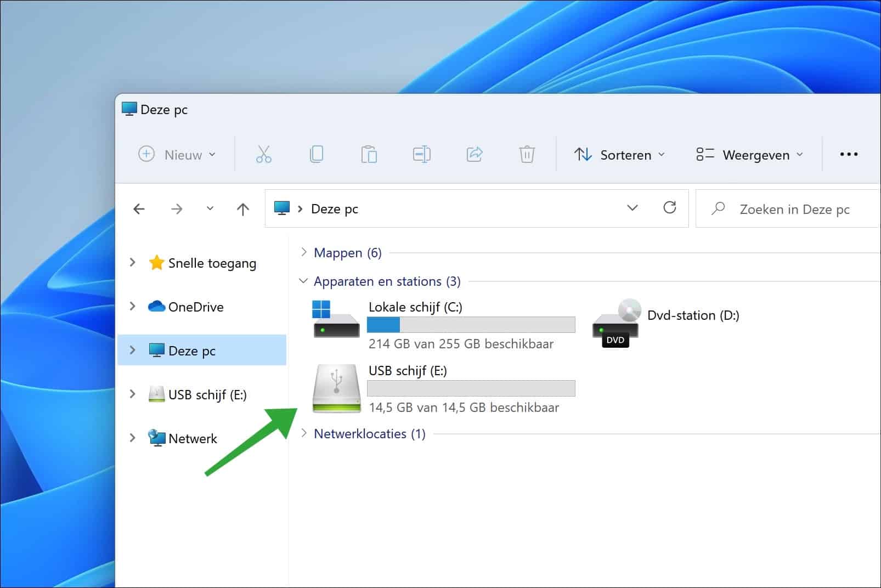881x588 pixels.
Task: Open the Sorteren menu
Action: 620,154
